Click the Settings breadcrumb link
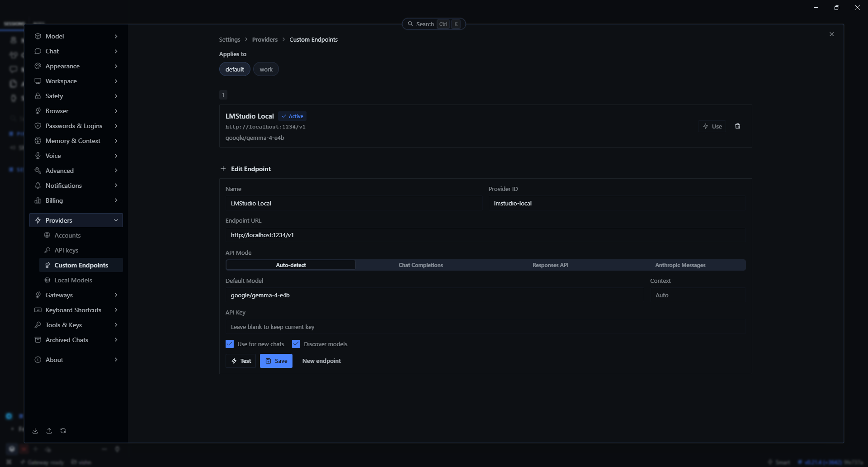868x467 pixels. pyautogui.click(x=230, y=40)
